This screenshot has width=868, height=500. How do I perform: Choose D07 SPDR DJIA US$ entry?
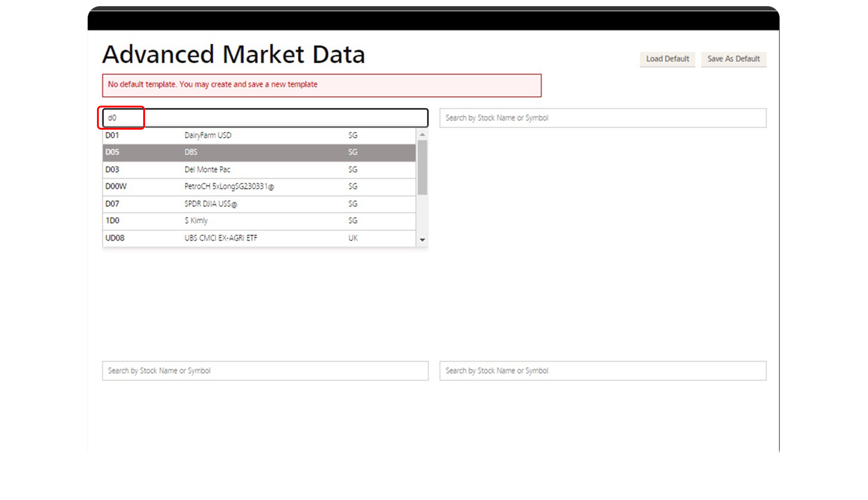(259, 204)
